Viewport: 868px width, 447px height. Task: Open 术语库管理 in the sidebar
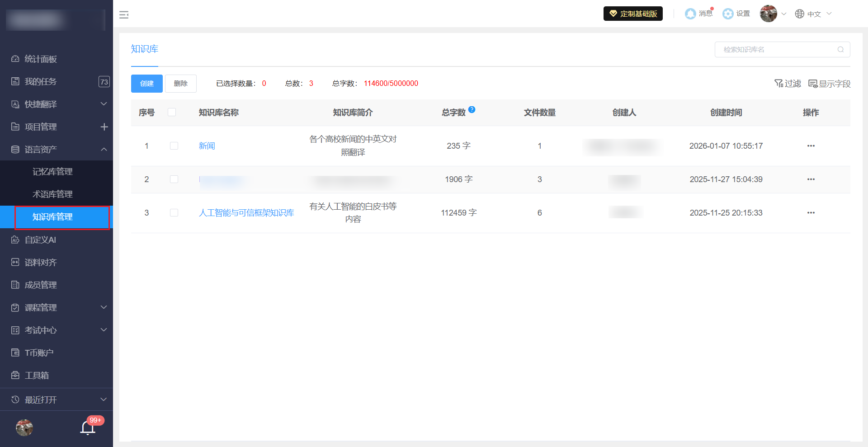pyautogui.click(x=52, y=194)
